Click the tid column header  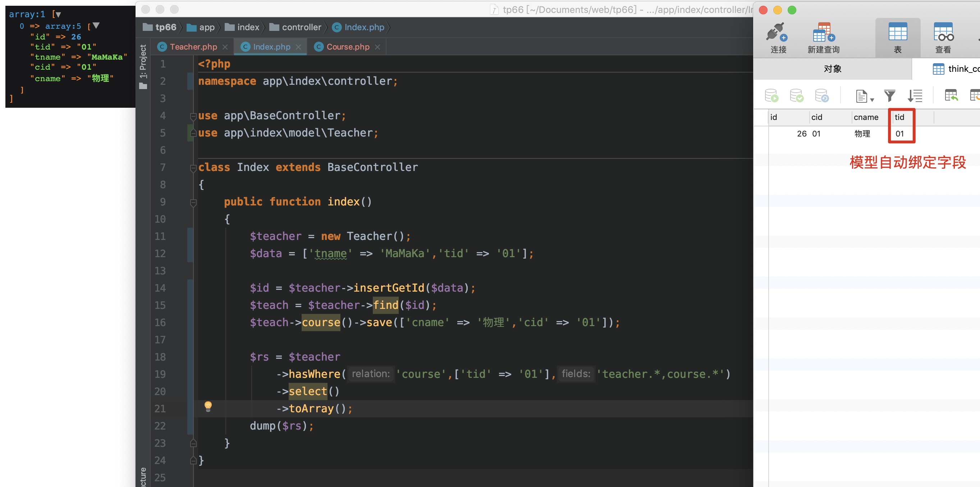(913, 117)
